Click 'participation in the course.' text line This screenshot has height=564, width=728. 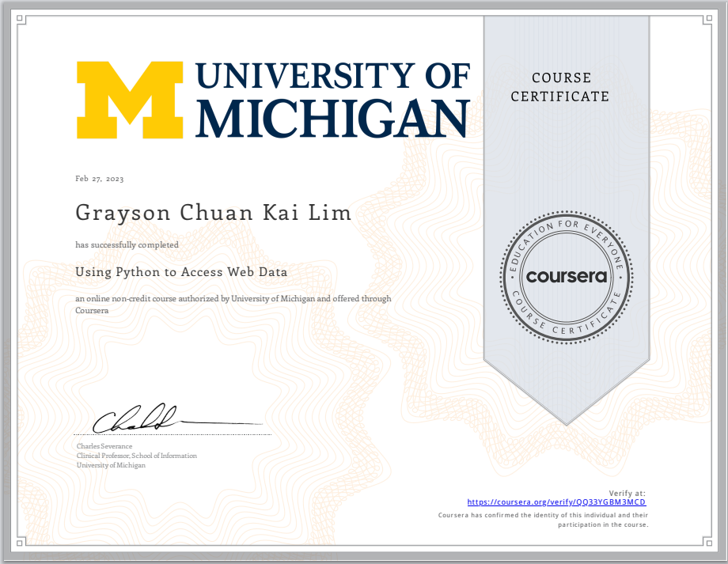click(603, 524)
